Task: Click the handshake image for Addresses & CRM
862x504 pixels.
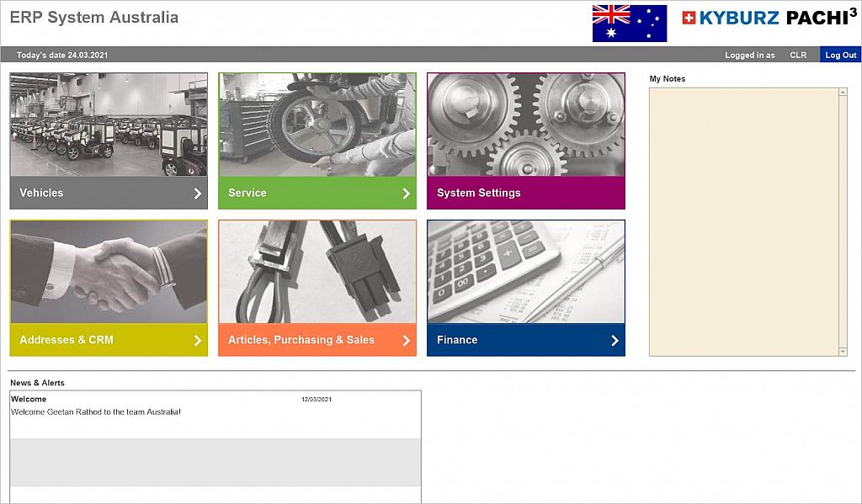Action: pos(109,272)
